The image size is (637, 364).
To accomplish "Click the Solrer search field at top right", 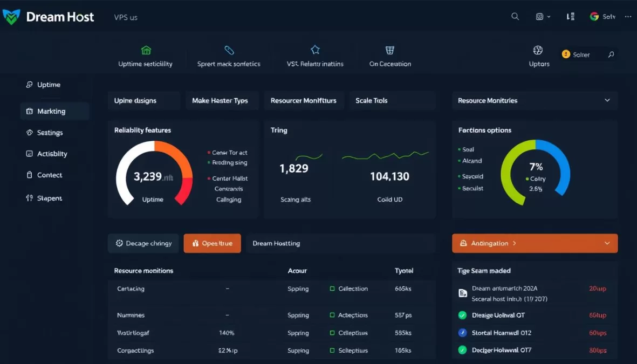I will [585, 54].
